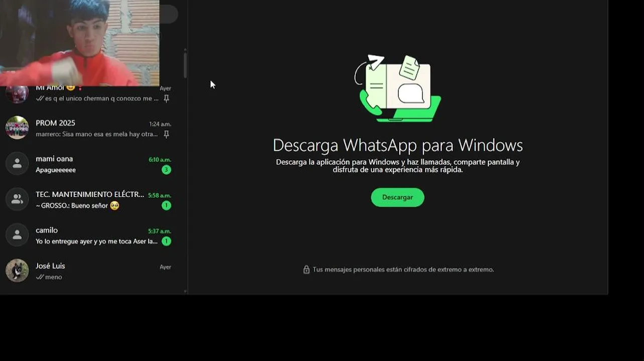Click the TEC. MANTENIMIENTO group avatar icon
Image resolution: width=644 pixels, height=361 pixels.
tap(17, 199)
